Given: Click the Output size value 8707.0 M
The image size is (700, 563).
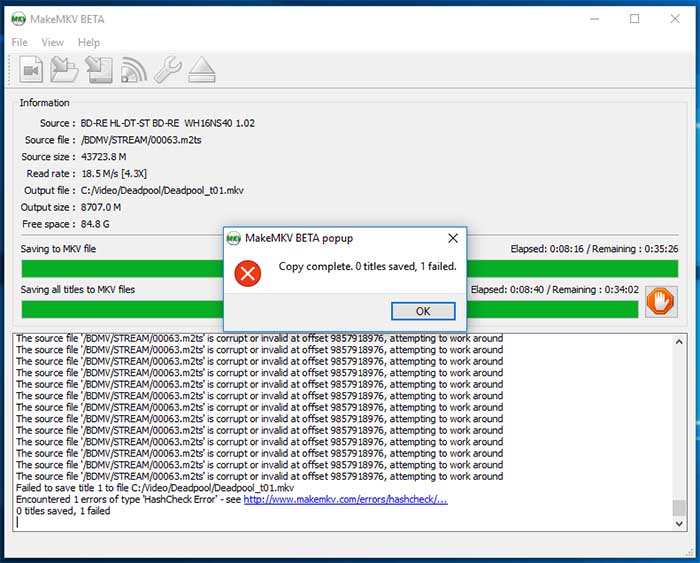Looking at the screenshot, I should coord(101,208).
